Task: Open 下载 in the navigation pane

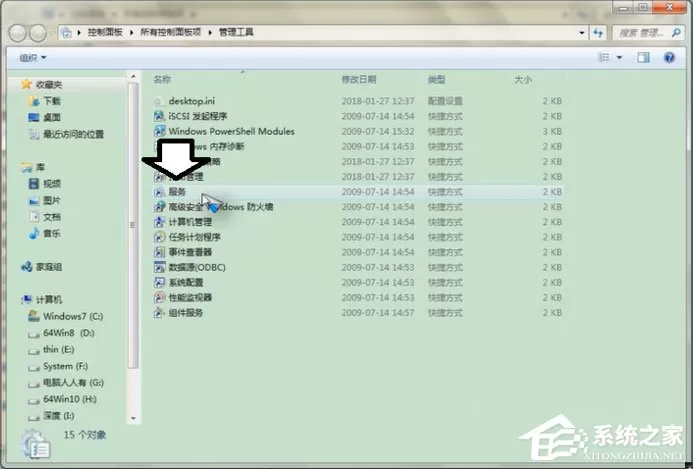Action: pyautogui.click(x=52, y=101)
